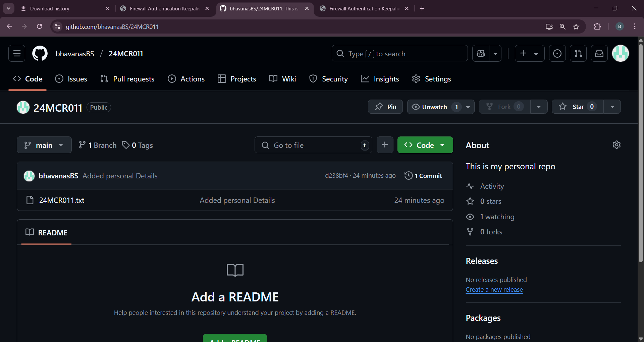
Task: Click the Go to file search box
Action: tap(313, 145)
